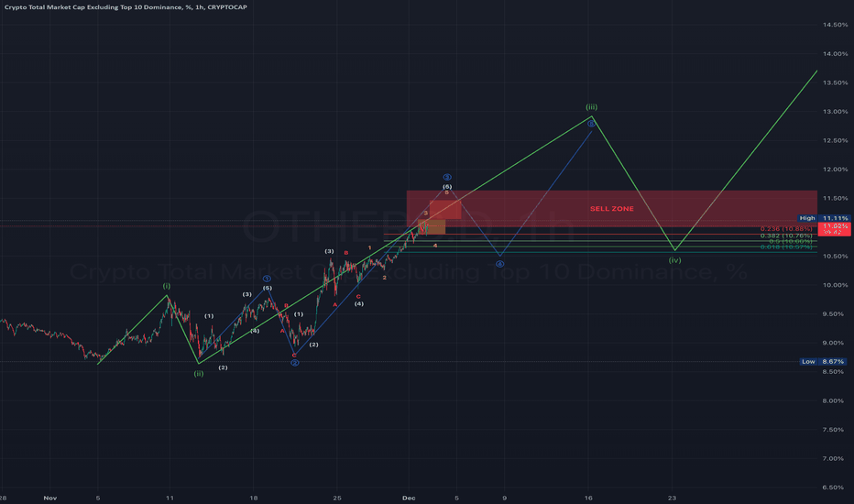854x504 pixels.
Task: Click the '23' date on the time axis
Action: [672, 498]
